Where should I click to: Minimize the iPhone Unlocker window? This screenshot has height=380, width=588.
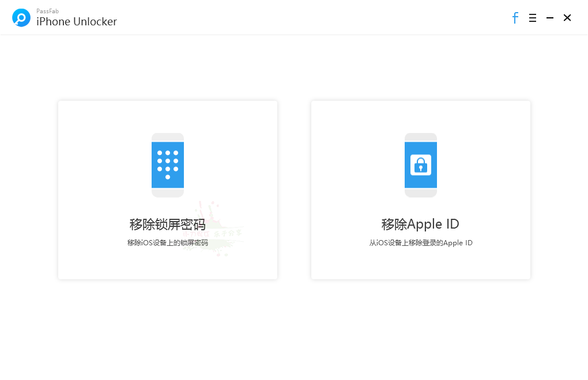click(550, 18)
